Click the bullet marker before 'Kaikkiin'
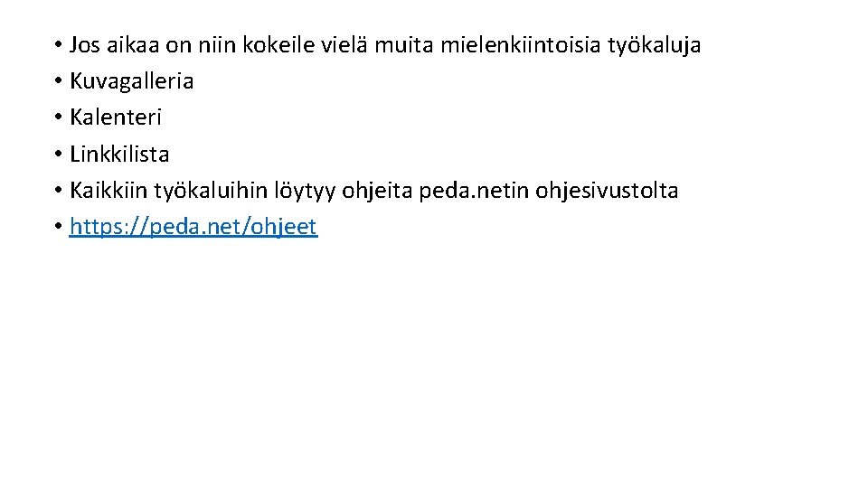This screenshot has height=488, width=868. pyautogui.click(x=58, y=191)
